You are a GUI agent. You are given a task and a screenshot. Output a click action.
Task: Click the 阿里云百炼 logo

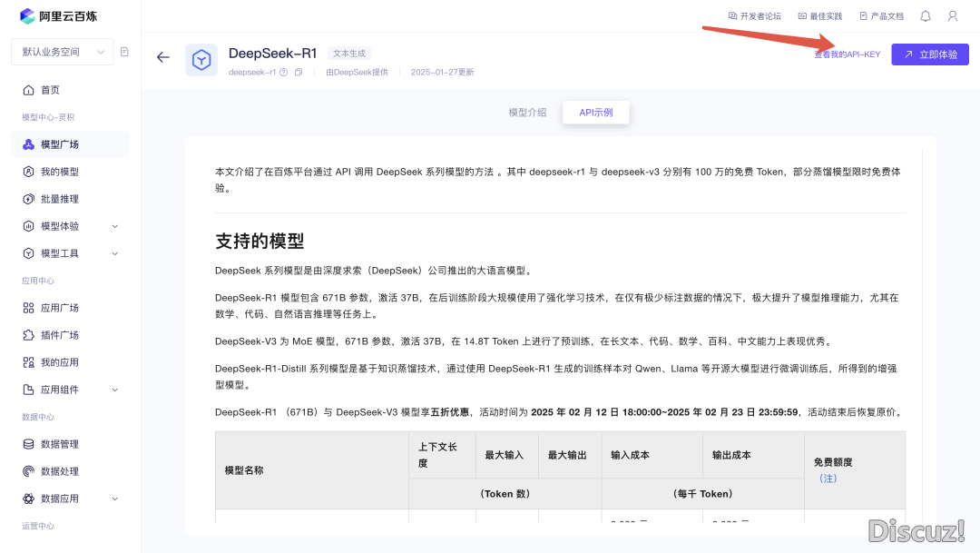[59, 16]
